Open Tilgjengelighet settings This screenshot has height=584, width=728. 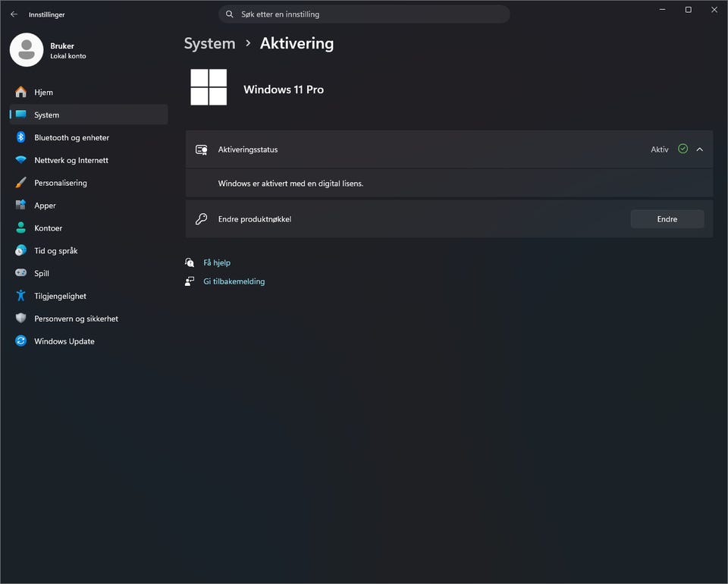(88, 296)
